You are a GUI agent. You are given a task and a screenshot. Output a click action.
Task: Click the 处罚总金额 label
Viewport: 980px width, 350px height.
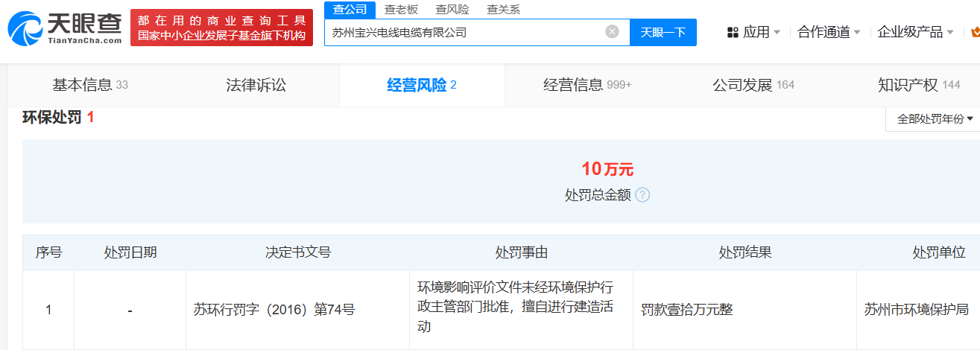[598, 195]
